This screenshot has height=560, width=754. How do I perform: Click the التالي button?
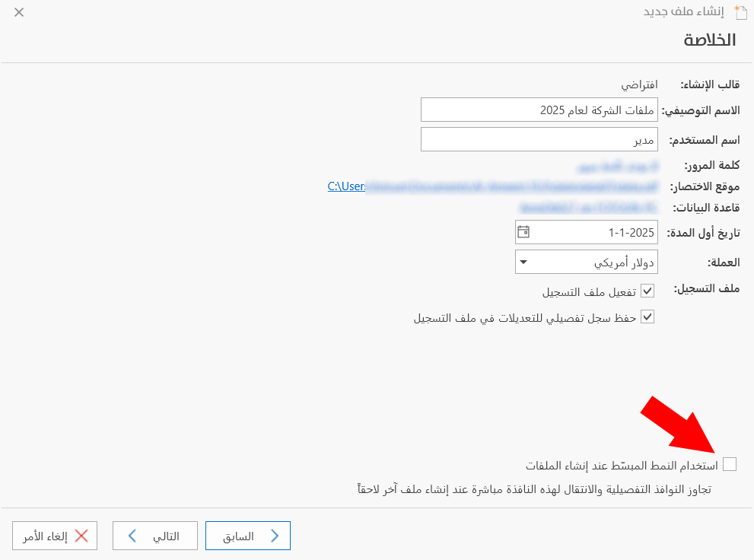[154, 535]
